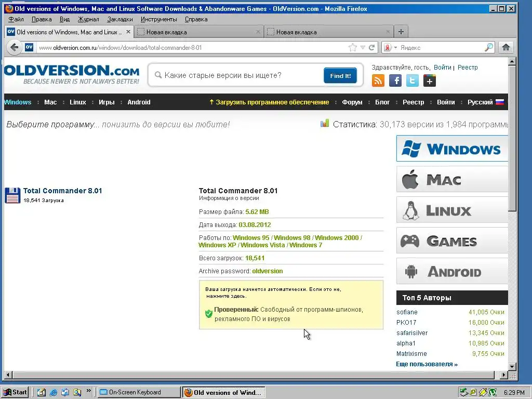Select the Linux platform banner
532x399 pixels.
tap(452, 210)
